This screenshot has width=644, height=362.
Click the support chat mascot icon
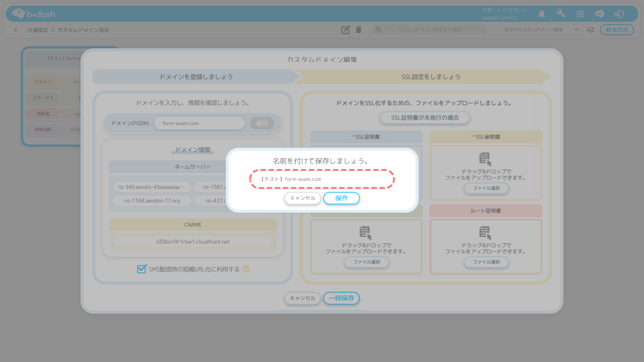(599, 14)
